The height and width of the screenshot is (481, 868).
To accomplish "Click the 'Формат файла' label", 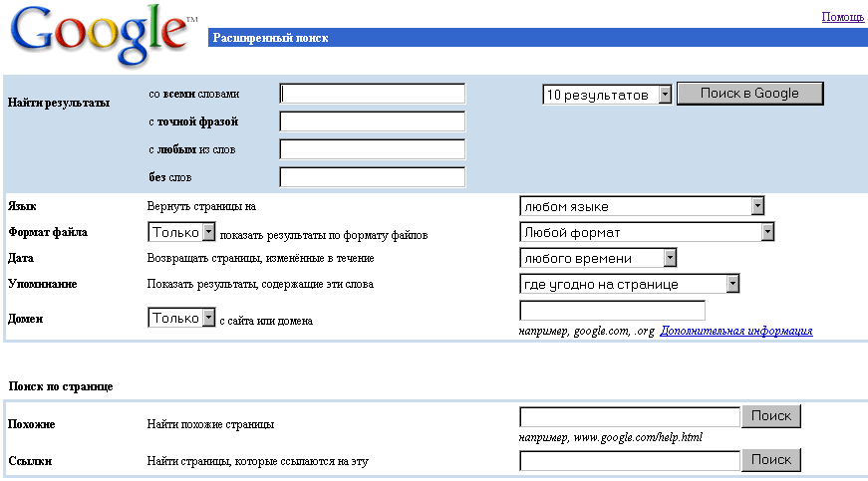I will point(48,232).
